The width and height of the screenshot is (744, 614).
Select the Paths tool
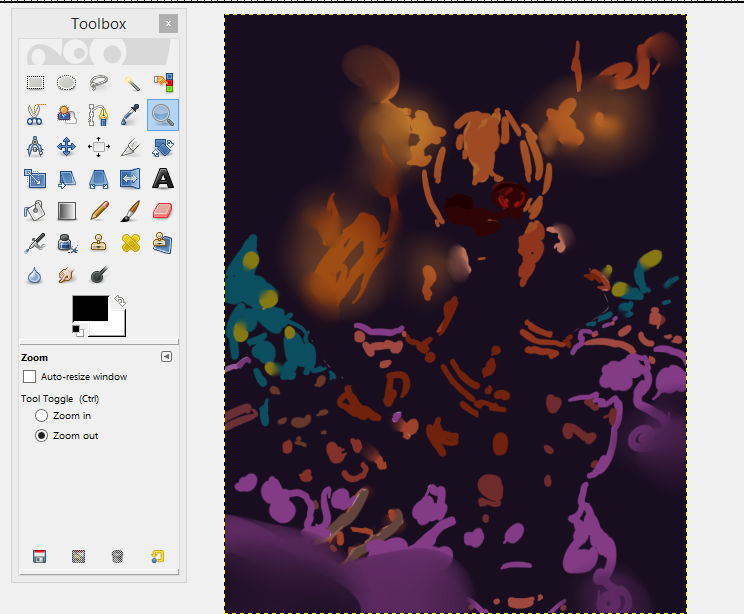98,115
